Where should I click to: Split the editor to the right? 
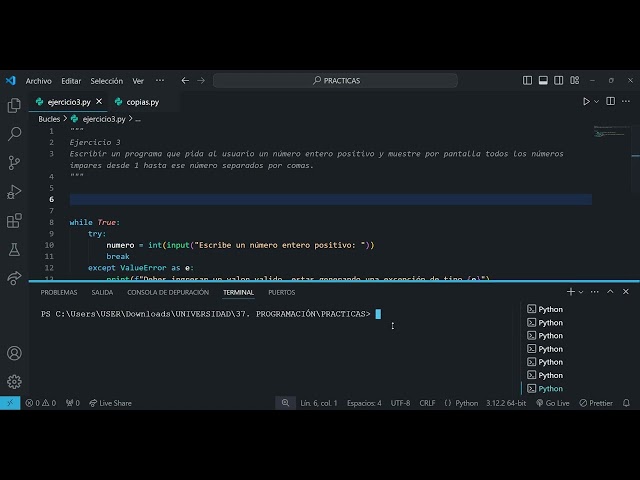[x=611, y=101]
